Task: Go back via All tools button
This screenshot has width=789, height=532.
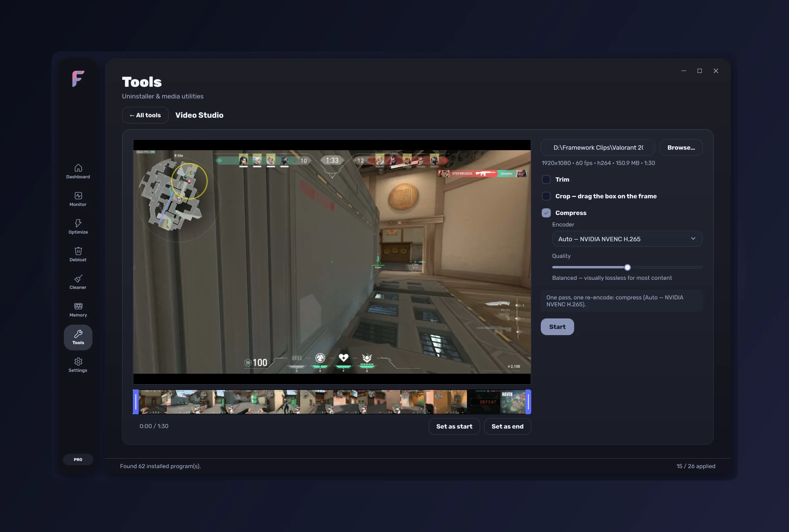Action: click(x=145, y=115)
